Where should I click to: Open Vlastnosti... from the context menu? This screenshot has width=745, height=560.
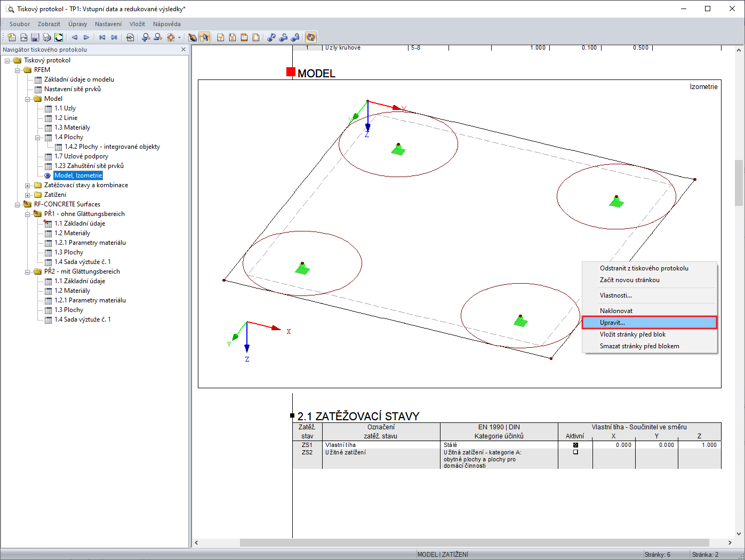point(650,295)
